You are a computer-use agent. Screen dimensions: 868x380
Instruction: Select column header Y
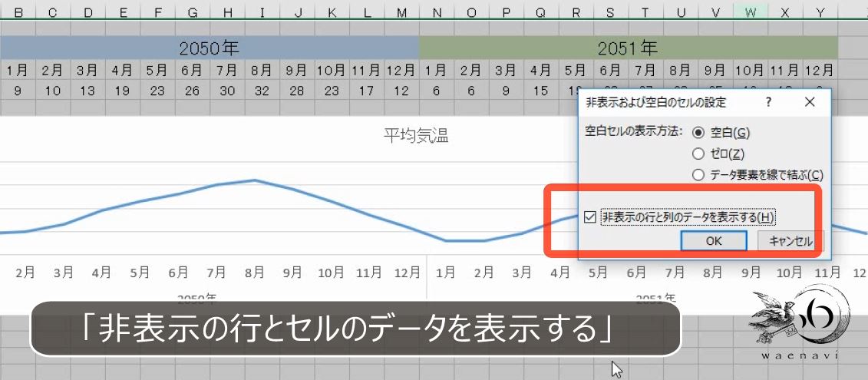(x=820, y=13)
